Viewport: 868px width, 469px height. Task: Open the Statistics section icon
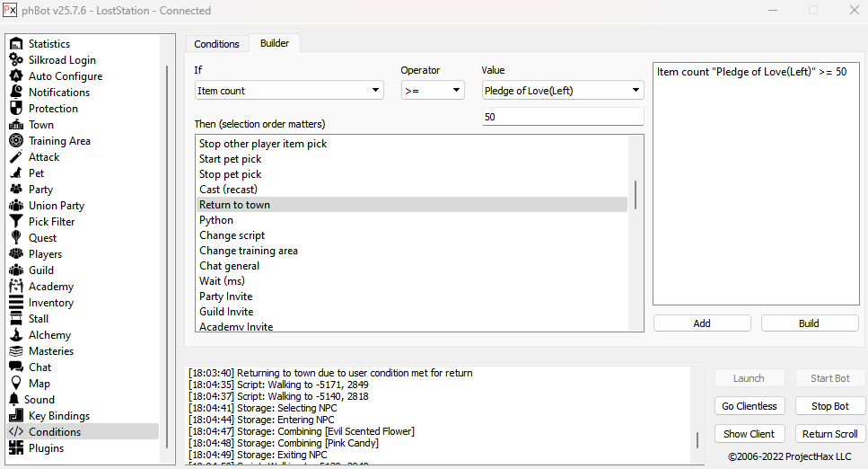click(15, 43)
